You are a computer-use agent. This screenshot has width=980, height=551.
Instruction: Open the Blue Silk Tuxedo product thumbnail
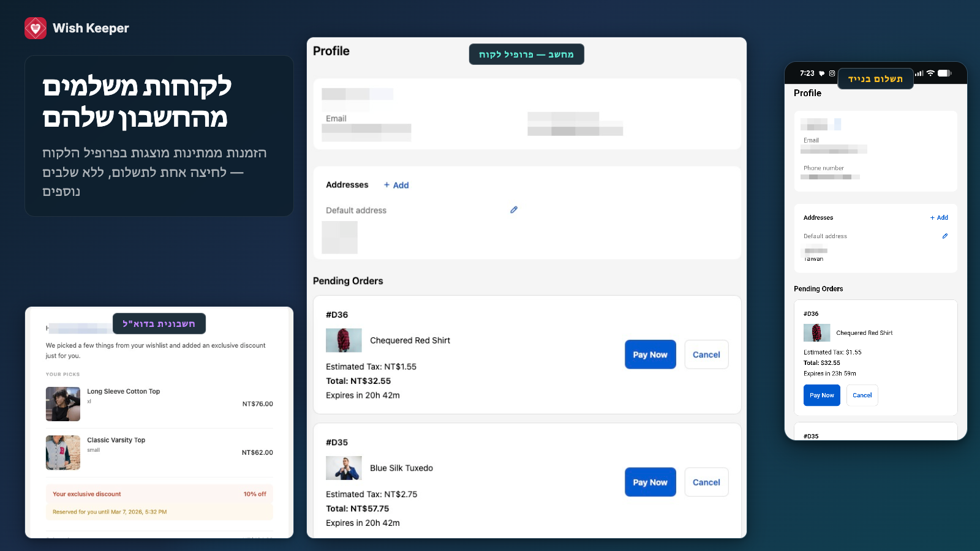coord(344,468)
